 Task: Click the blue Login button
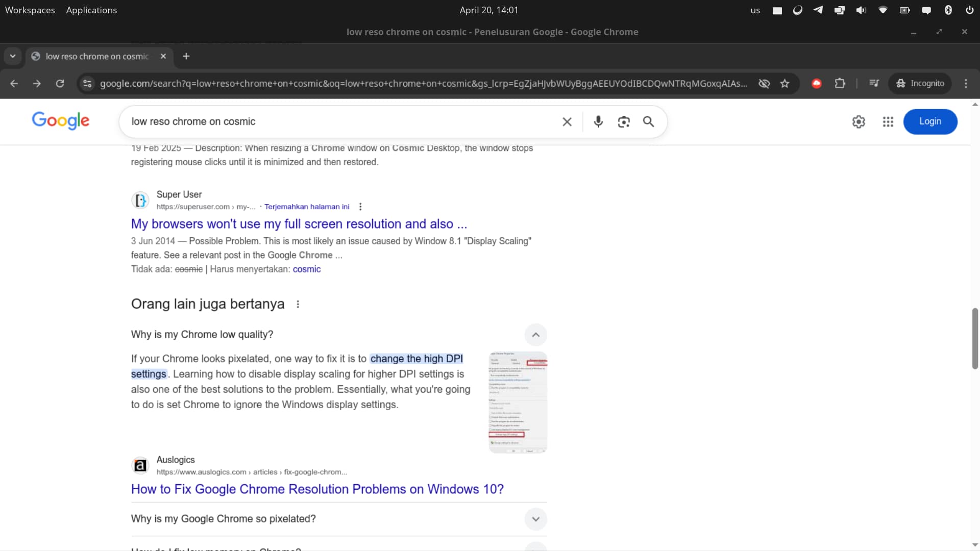[x=930, y=122]
